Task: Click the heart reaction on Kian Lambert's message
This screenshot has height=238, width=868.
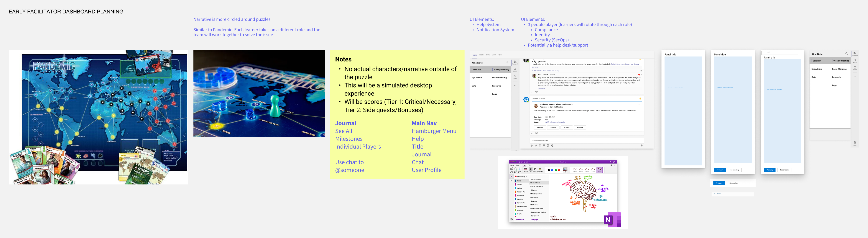Action: click(639, 75)
